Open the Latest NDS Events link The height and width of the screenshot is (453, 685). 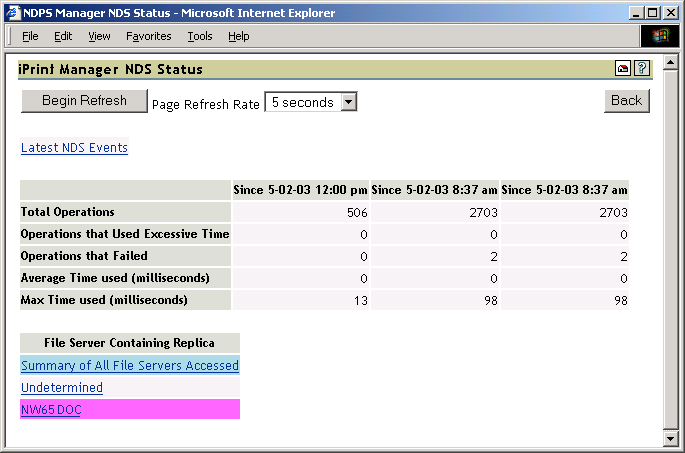tap(74, 148)
